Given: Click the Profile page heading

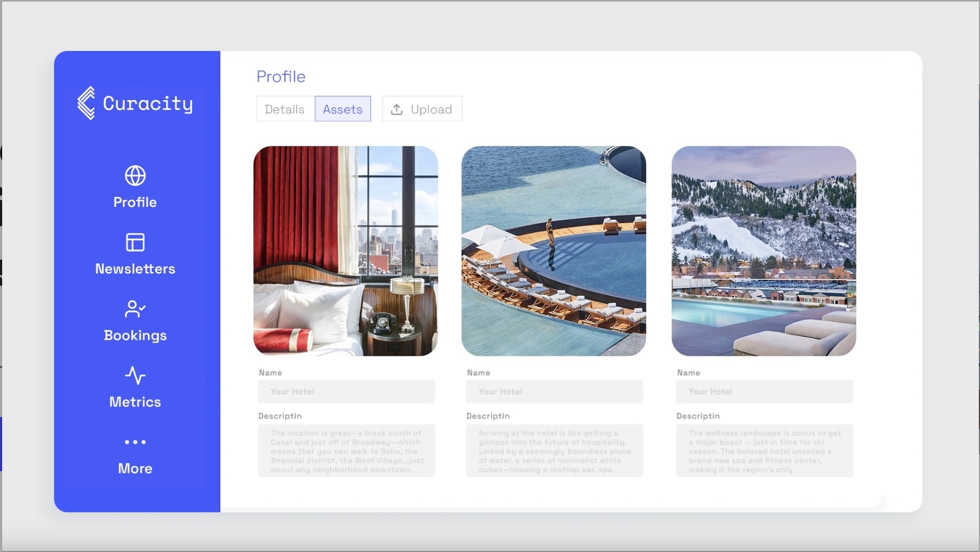Looking at the screenshot, I should pyautogui.click(x=281, y=76).
